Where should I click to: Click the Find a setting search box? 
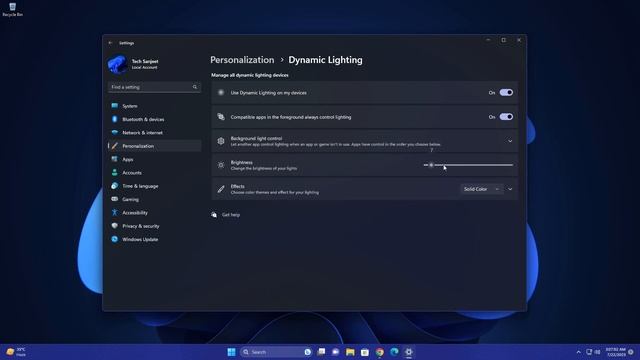click(x=154, y=87)
